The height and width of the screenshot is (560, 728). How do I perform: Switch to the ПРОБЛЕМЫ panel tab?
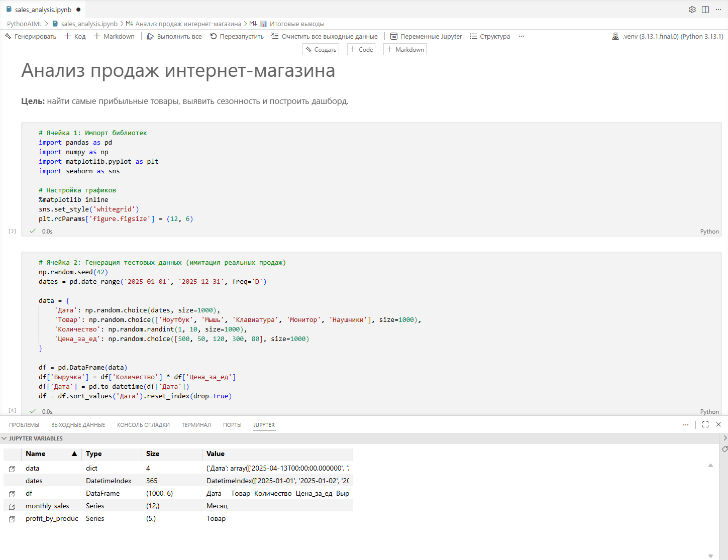[x=24, y=425]
